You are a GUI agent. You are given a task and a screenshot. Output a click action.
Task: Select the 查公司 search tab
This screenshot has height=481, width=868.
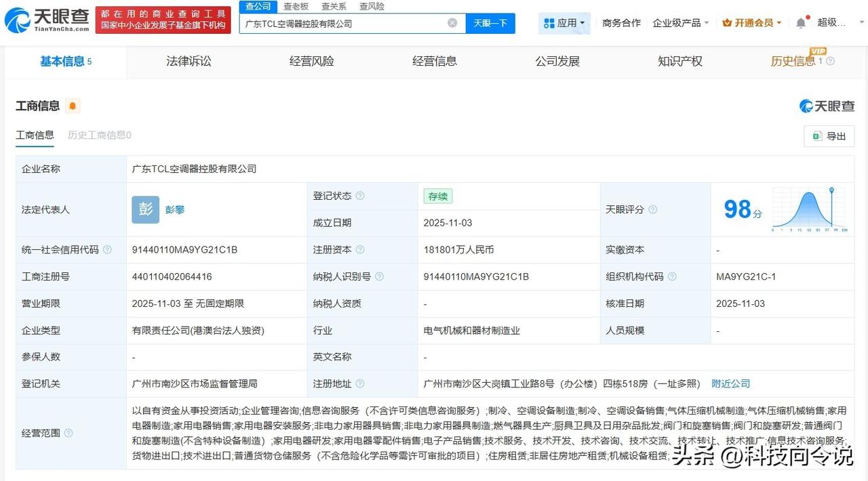[258, 6]
